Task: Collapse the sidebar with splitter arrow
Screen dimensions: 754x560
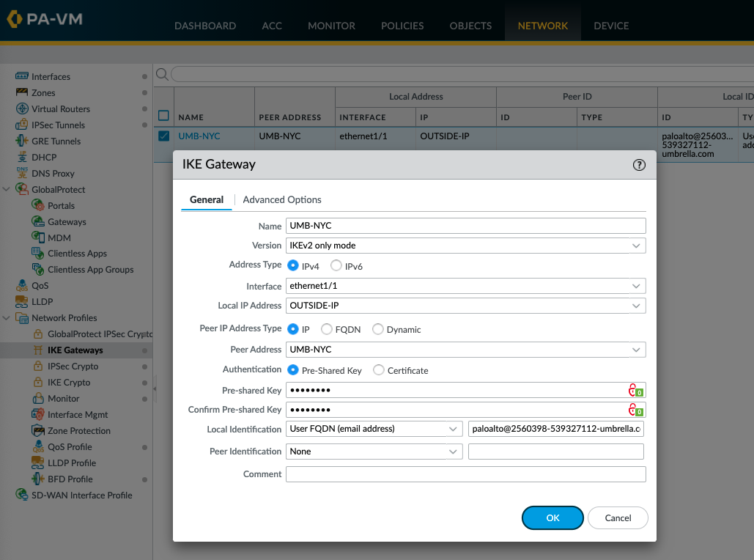Action: coord(155,388)
